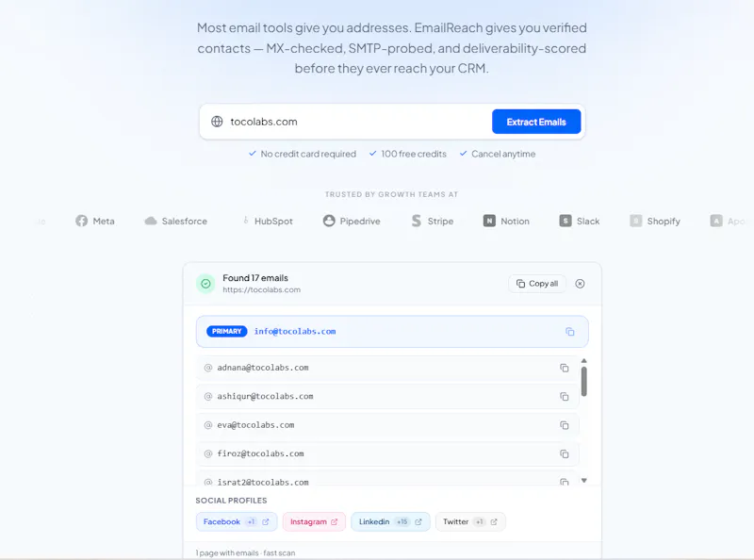Click the Stripe S logo icon
The height and width of the screenshot is (560, 754).
coord(417,221)
